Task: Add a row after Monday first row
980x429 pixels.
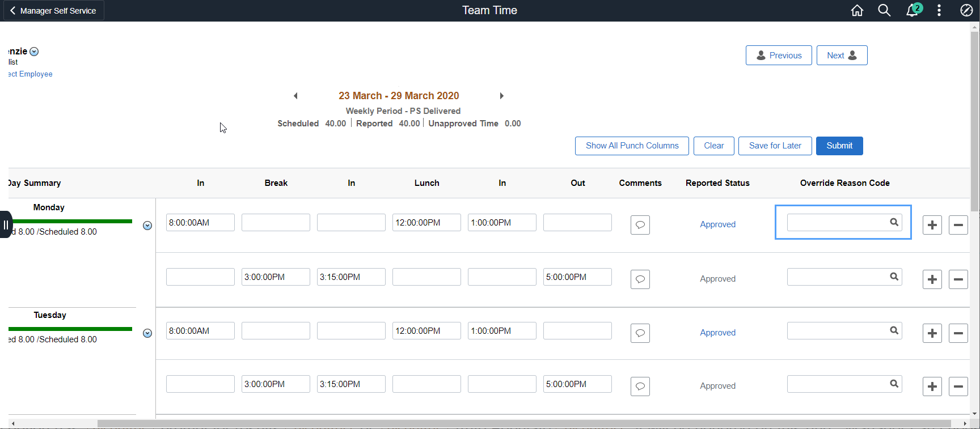Action: point(932,225)
